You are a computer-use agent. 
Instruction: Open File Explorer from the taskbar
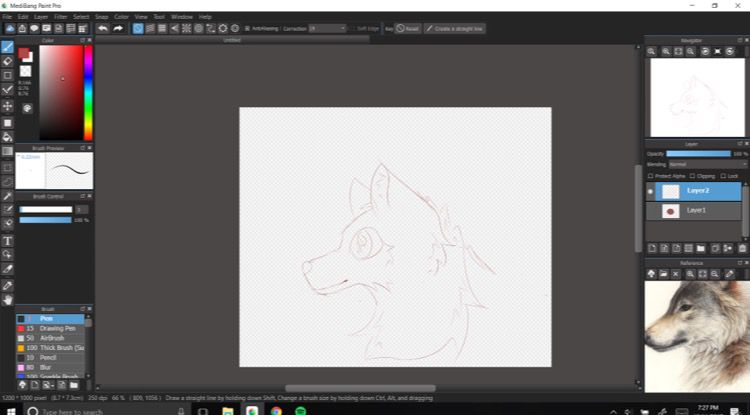click(228, 411)
